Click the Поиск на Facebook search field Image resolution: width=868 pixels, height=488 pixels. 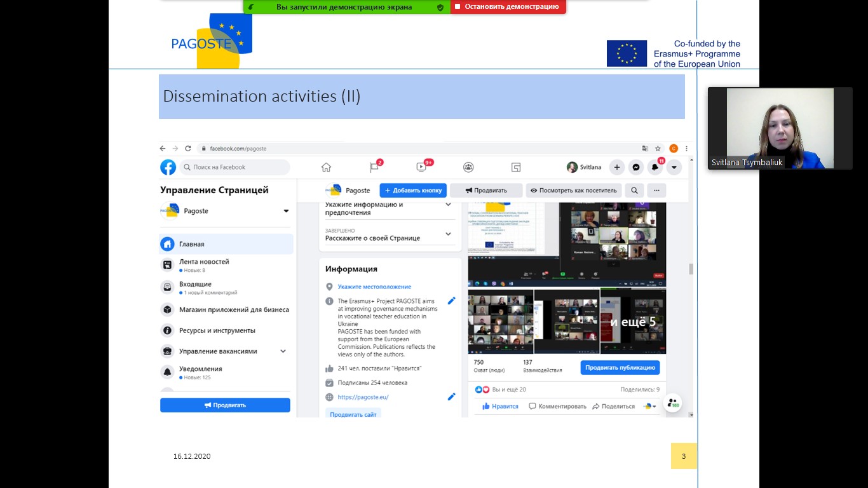point(234,167)
